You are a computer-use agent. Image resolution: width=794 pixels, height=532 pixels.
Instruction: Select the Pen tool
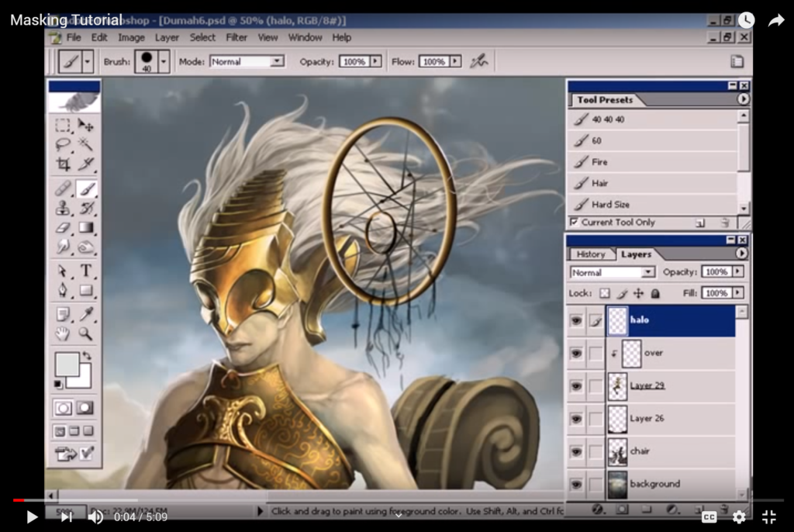point(63,290)
